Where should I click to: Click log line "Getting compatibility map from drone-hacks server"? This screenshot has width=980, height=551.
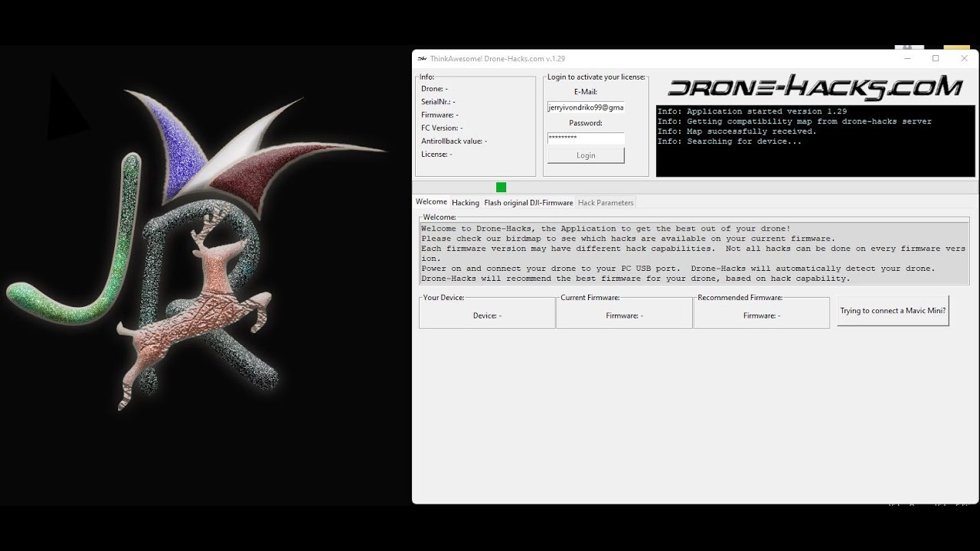click(x=795, y=122)
